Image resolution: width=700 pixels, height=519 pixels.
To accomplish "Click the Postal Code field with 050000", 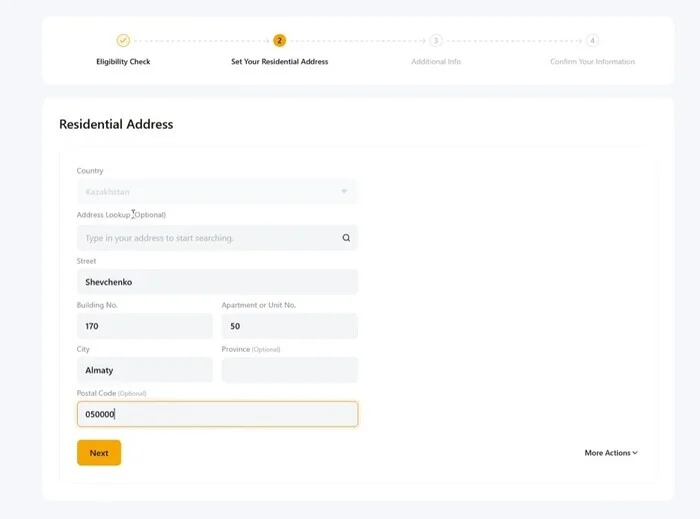I will [x=217, y=414].
